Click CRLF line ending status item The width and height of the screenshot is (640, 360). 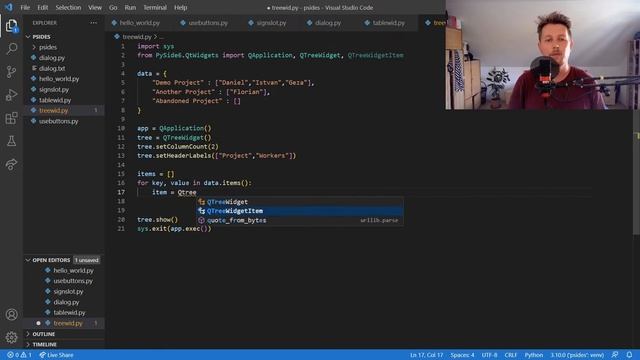click(x=511, y=355)
